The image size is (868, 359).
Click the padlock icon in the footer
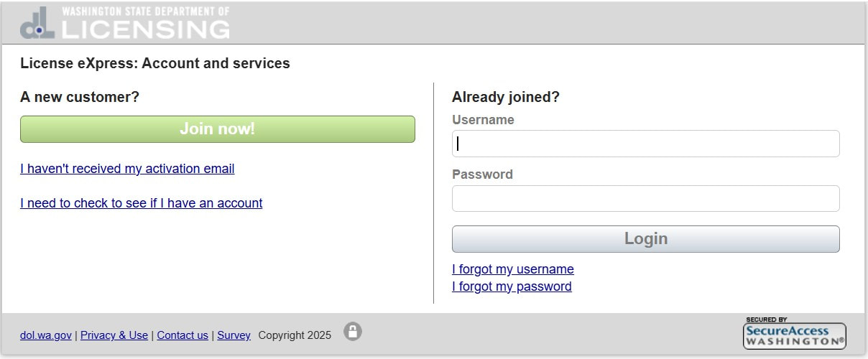tap(352, 331)
